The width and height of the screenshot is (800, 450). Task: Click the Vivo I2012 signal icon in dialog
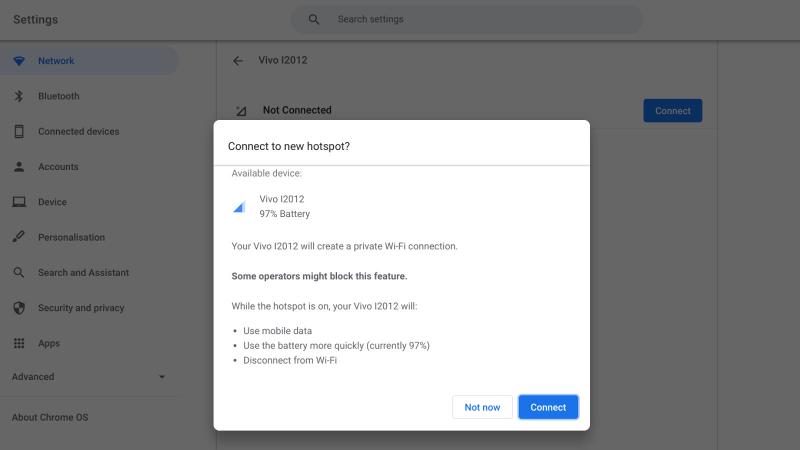(239, 207)
